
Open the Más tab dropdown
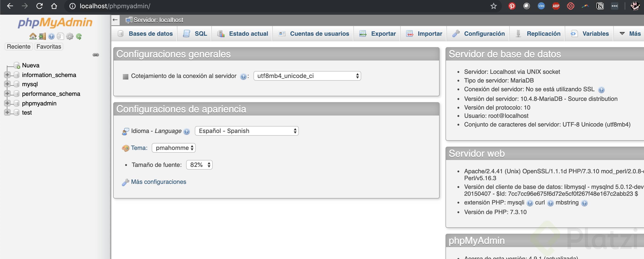[630, 34]
